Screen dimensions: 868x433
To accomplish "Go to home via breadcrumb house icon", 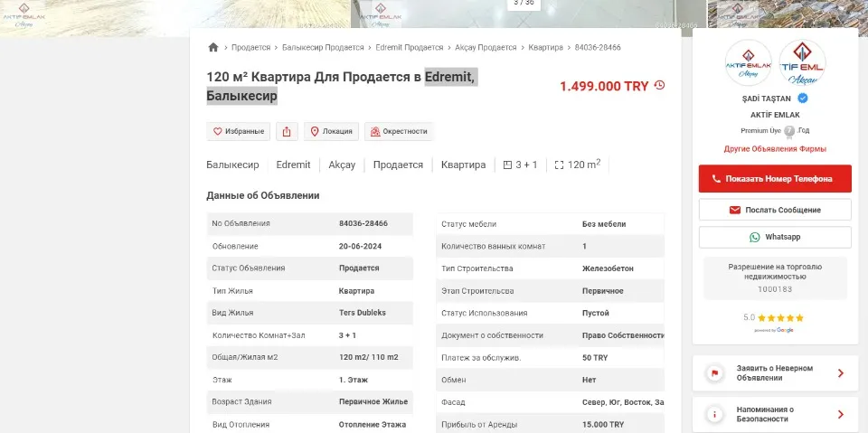I will pos(213,48).
